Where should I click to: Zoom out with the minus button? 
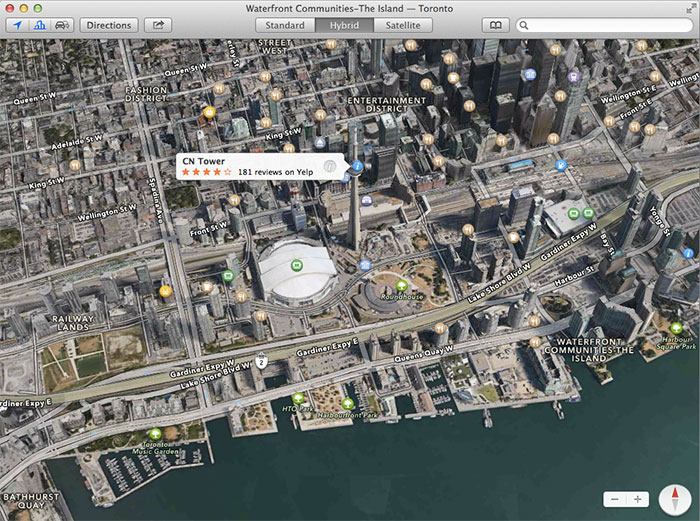(616, 498)
